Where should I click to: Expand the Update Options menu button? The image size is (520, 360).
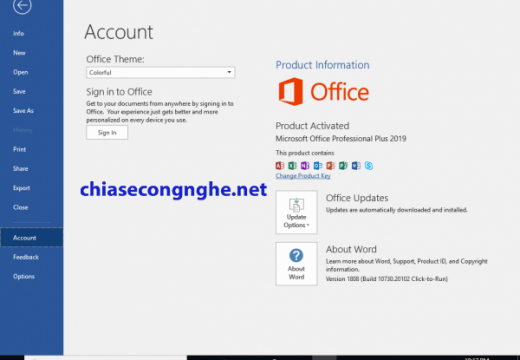pos(296,212)
